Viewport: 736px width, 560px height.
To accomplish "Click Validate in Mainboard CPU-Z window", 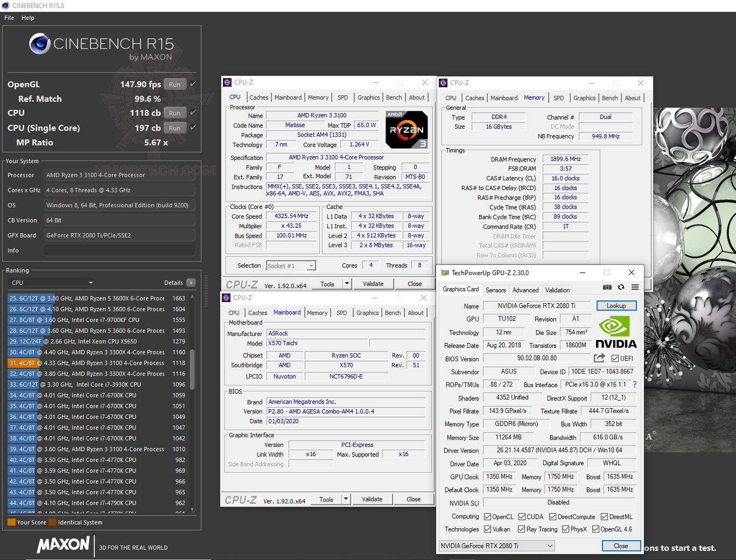I will tap(372, 499).
